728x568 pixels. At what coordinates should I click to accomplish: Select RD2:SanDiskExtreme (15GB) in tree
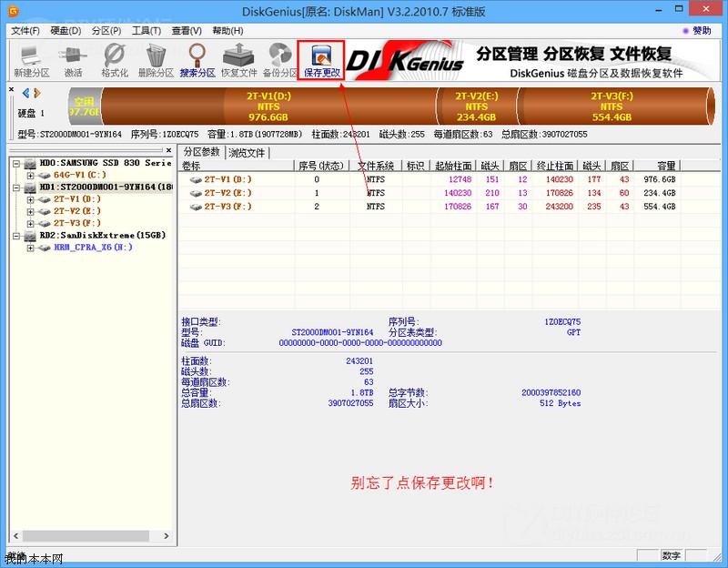tap(102, 235)
